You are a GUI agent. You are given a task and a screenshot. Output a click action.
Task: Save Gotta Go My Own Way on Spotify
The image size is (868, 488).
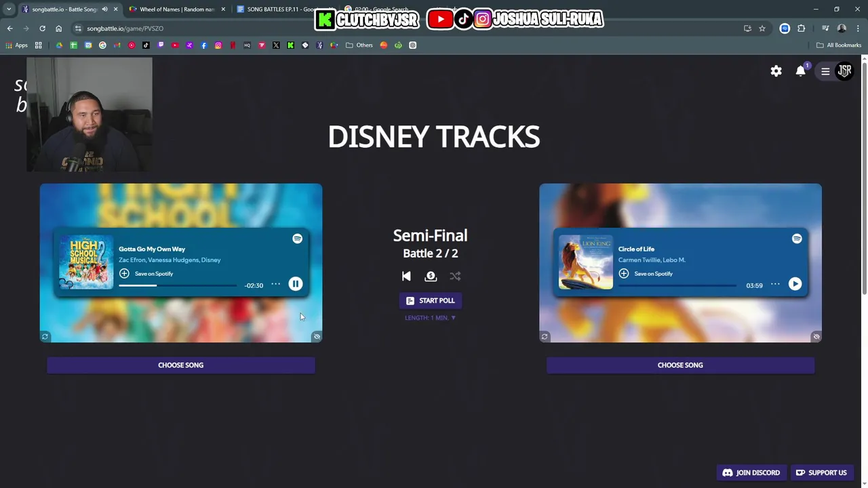pos(146,273)
